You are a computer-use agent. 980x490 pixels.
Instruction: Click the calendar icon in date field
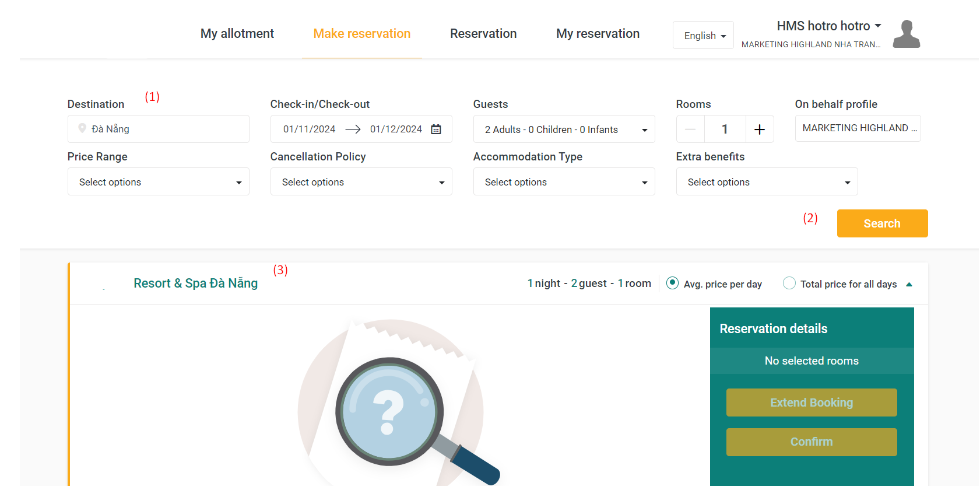point(435,129)
